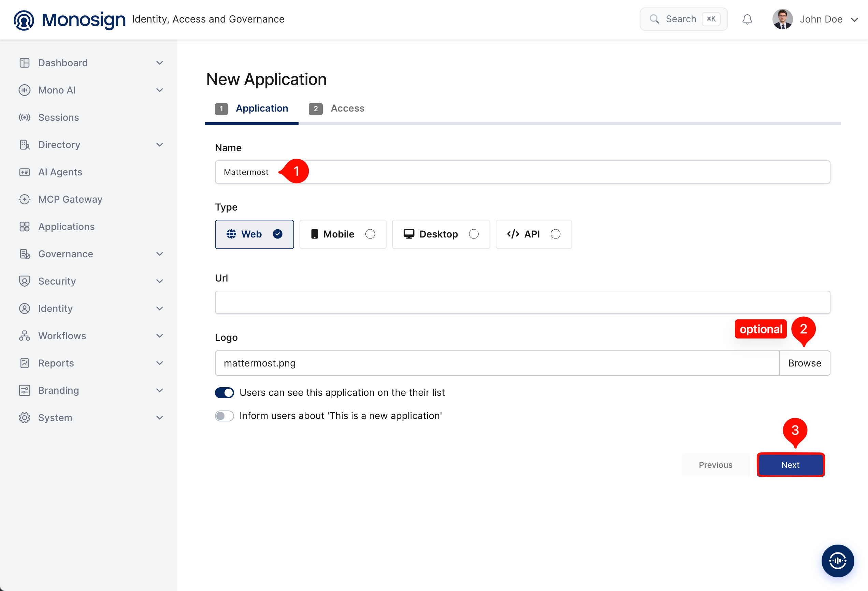The height and width of the screenshot is (591, 868).
Task: Expand the Mono AI menu chevron
Action: click(159, 90)
